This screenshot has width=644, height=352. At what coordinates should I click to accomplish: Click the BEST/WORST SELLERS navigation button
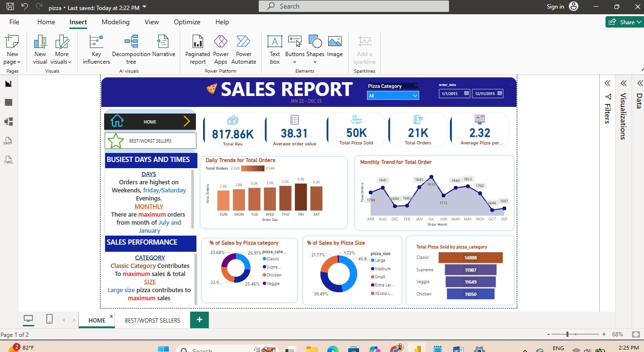coord(150,141)
